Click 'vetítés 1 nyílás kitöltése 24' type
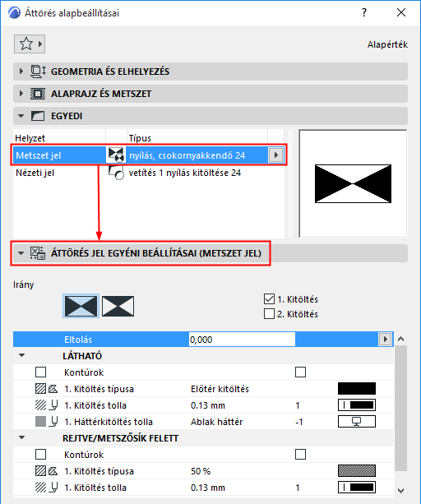The width and height of the screenshot is (421, 504). [185, 173]
